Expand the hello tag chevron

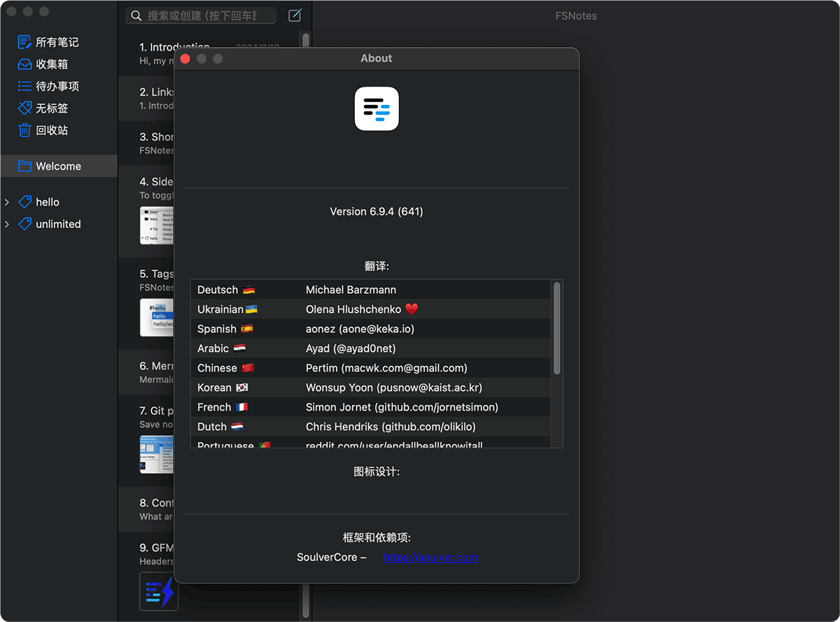click(7, 202)
